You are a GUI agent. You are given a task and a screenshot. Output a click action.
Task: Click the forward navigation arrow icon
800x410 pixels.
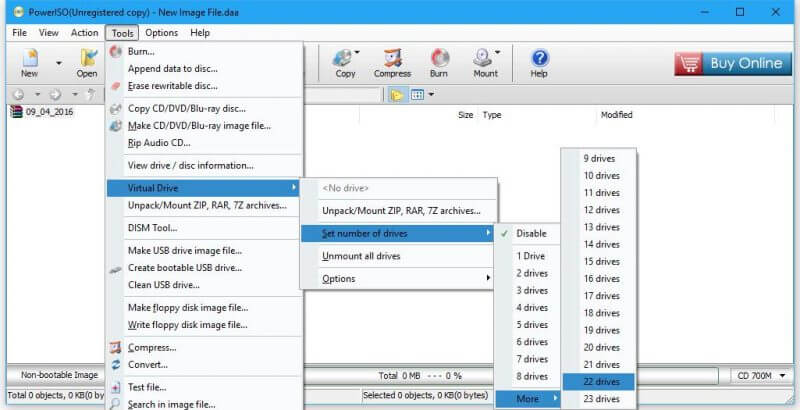coord(55,95)
